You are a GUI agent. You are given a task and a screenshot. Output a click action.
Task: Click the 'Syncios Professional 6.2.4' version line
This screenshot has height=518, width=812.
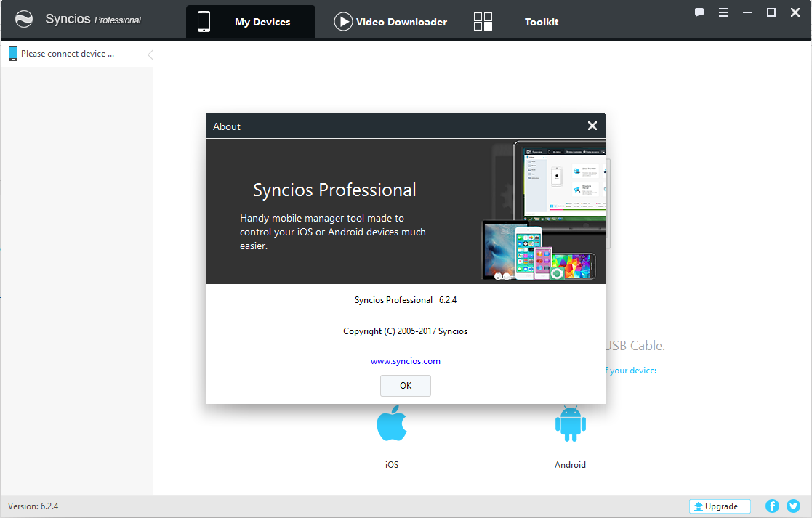point(406,300)
